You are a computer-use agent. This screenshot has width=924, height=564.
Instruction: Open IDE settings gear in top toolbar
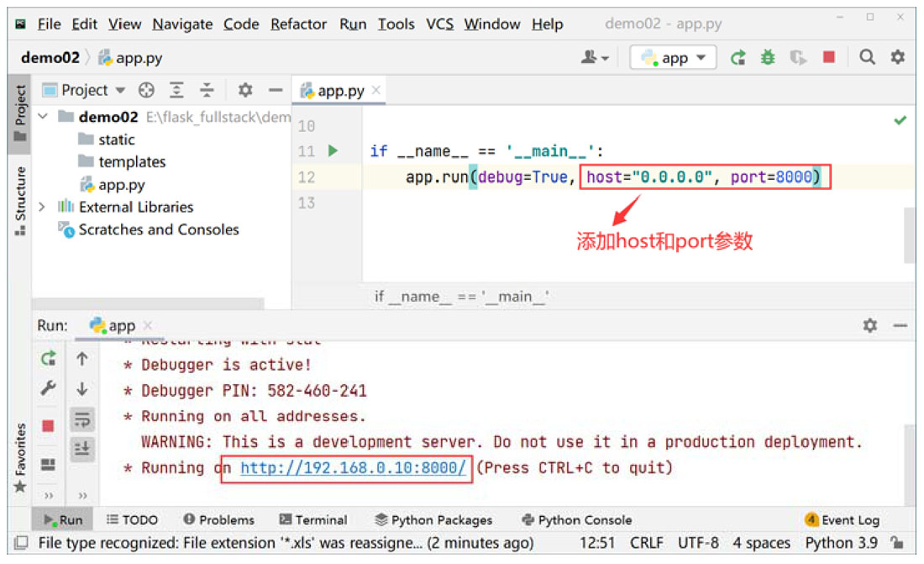(x=898, y=57)
